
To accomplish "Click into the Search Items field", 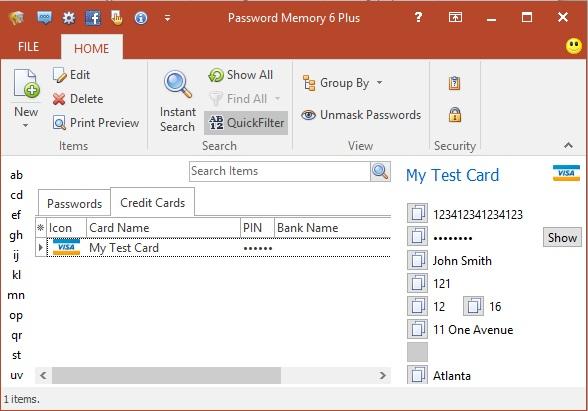I will pos(280,171).
